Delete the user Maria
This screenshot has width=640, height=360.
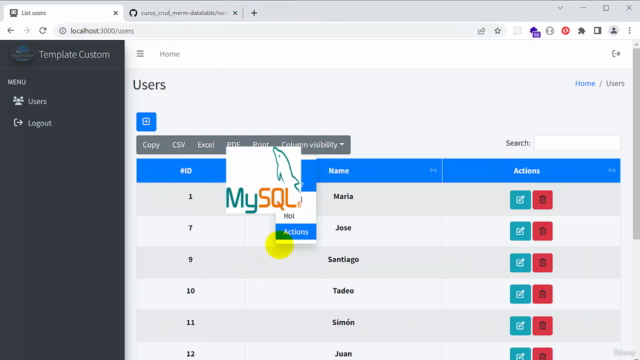pyautogui.click(x=542, y=200)
